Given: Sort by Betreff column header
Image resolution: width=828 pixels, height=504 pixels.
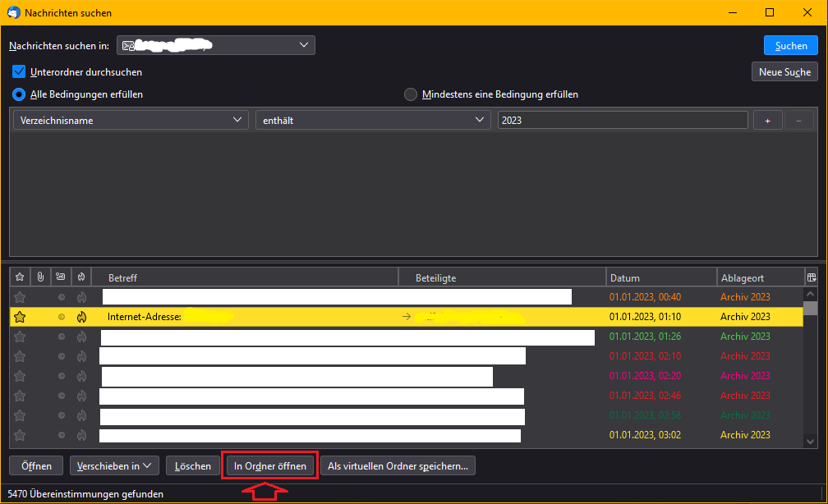Looking at the screenshot, I should [245, 277].
